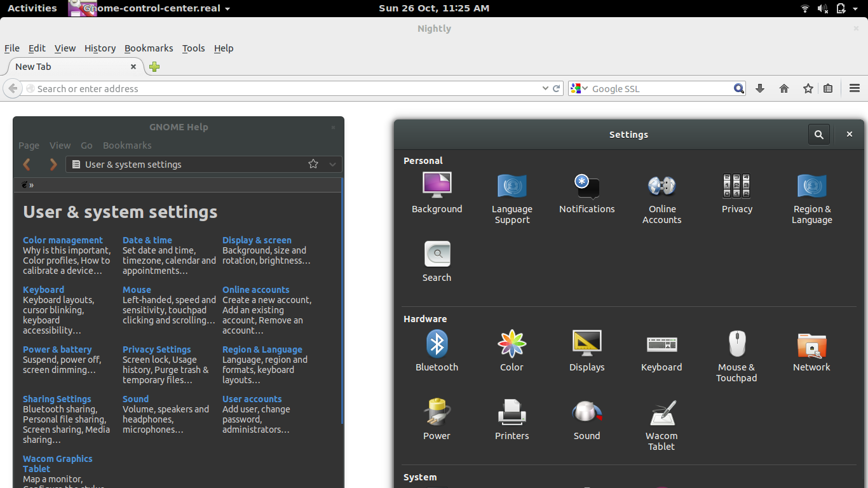Toggle the bookmark star in GNOME Help
The height and width of the screenshot is (488, 868).
click(x=313, y=164)
